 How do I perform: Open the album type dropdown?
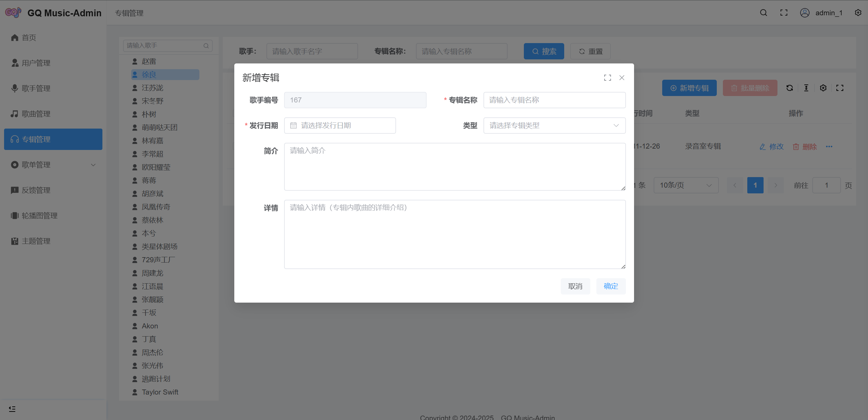tap(554, 126)
